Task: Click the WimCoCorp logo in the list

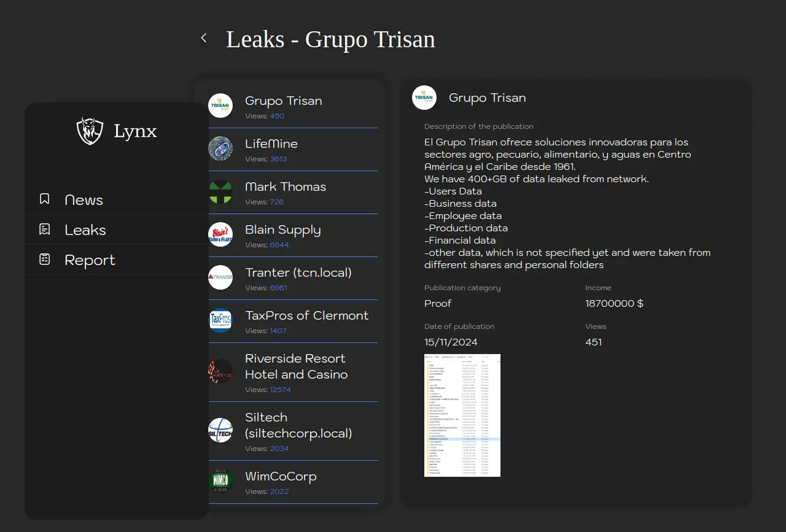Action: click(220, 480)
